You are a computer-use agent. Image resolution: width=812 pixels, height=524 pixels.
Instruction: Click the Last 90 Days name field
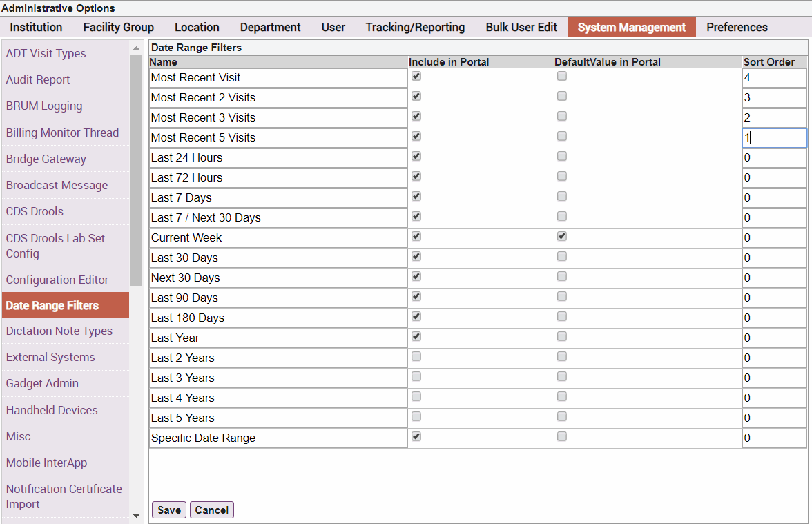pyautogui.click(x=279, y=298)
